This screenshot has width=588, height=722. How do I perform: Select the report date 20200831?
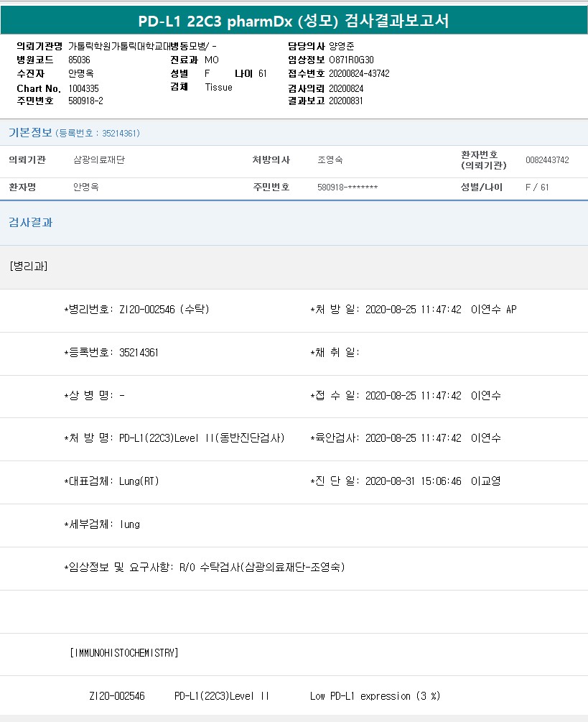click(345, 101)
